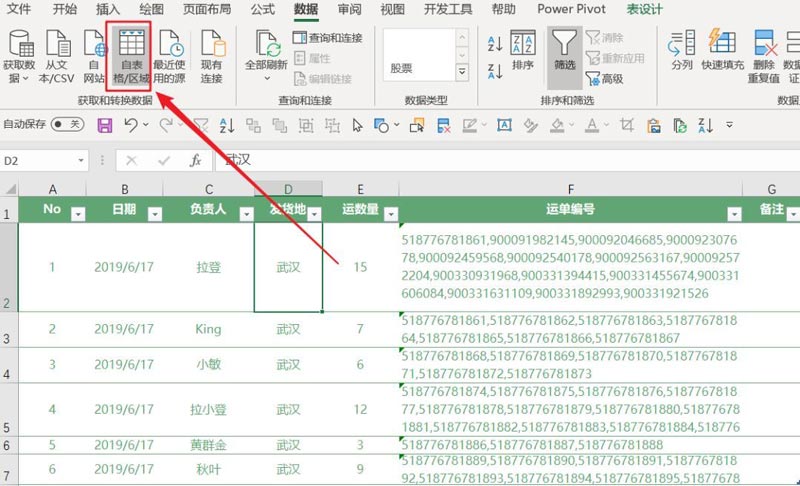Screen dimensions: 800x486
Task: Open 全部刷新 dropdown arrow
Action: click(x=267, y=79)
